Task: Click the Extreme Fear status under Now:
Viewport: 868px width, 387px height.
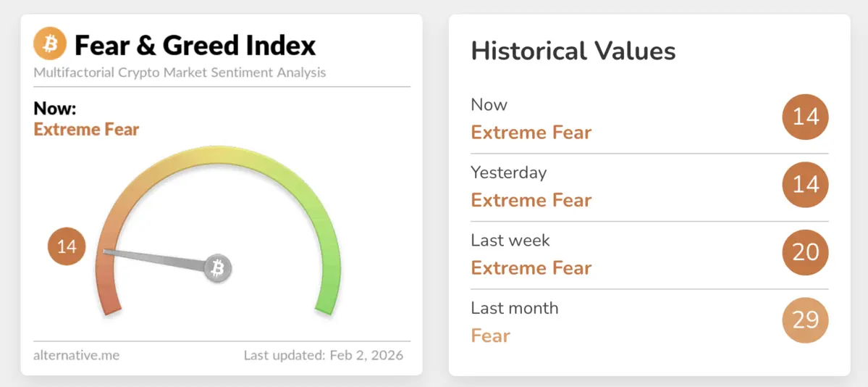Action: [x=86, y=130]
